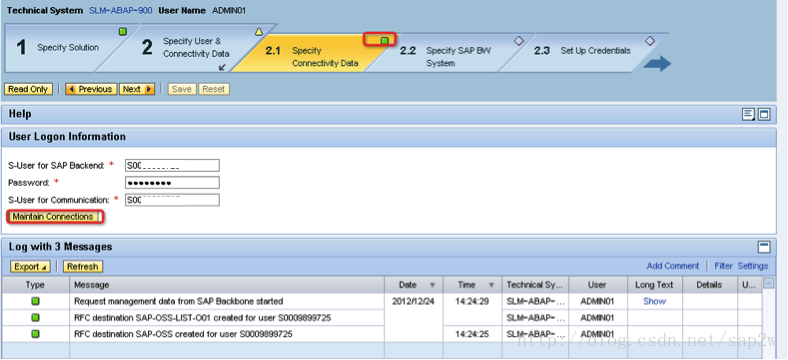Refresh the message log
The width and height of the screenshot is (788, 360).
tap(83, 266)
